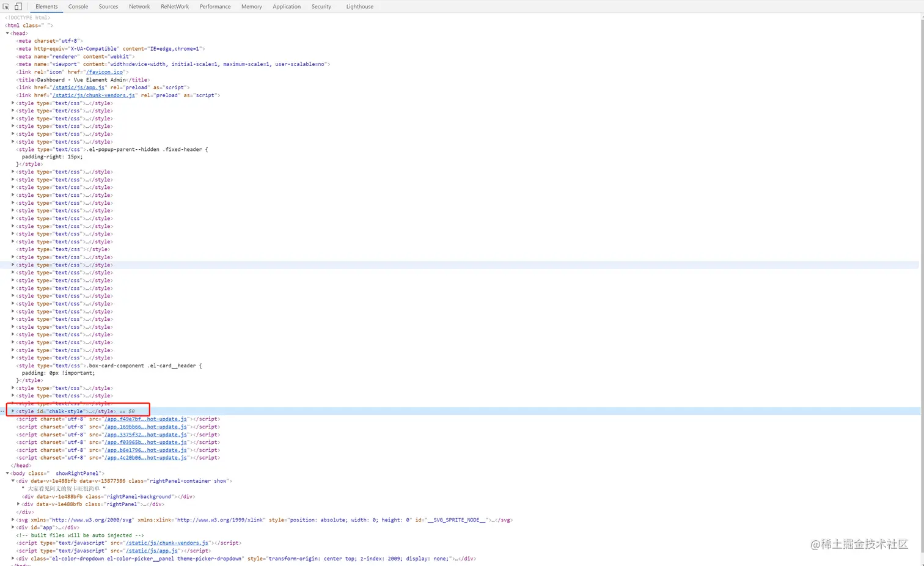Expand the div with id app

pyautogui.click(x=12, y=527)
